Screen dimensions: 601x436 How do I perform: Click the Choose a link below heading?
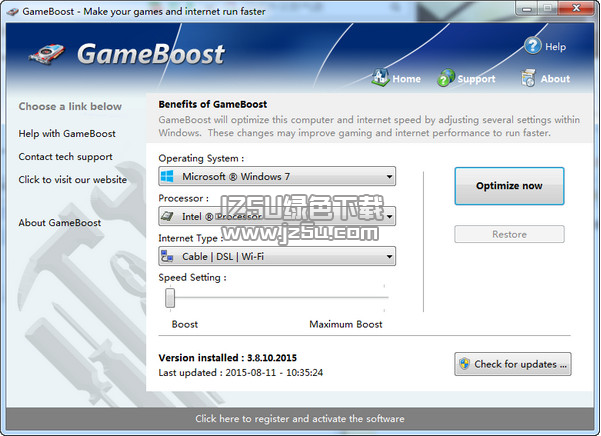(x=70, y=107)
